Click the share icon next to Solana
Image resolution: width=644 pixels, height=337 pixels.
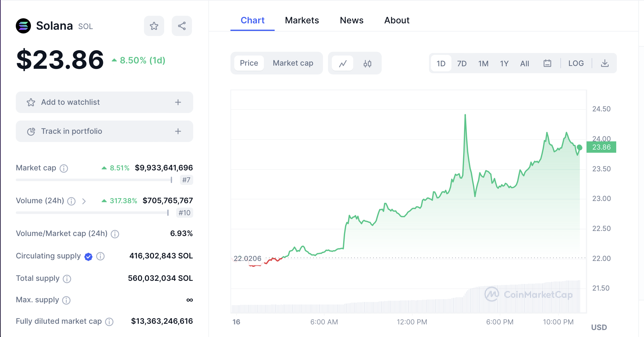pyautogui.click(x=182, y=26)
